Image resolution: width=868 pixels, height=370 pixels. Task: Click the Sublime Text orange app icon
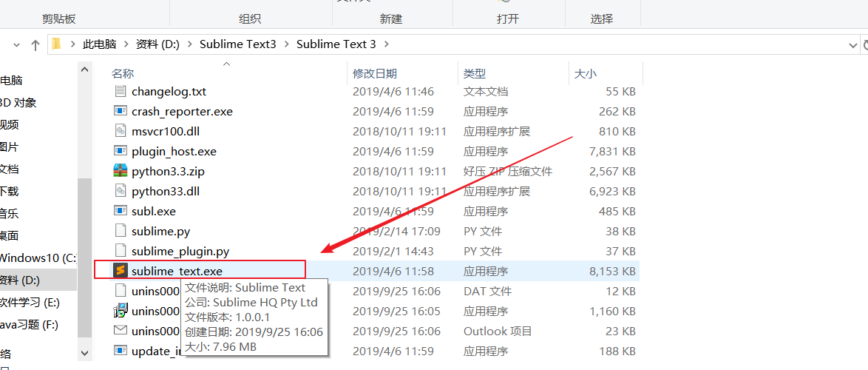(121, 271)
